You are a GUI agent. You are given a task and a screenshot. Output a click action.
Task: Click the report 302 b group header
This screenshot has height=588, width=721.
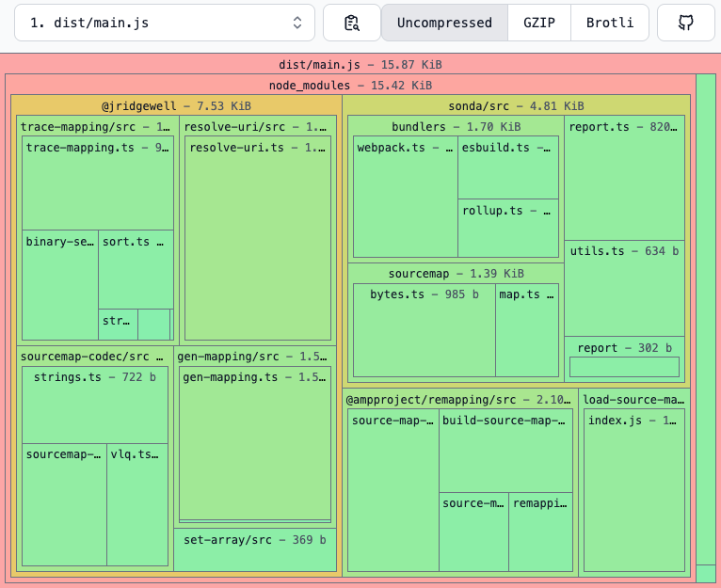pyautogui.click(x=624, y=348)
